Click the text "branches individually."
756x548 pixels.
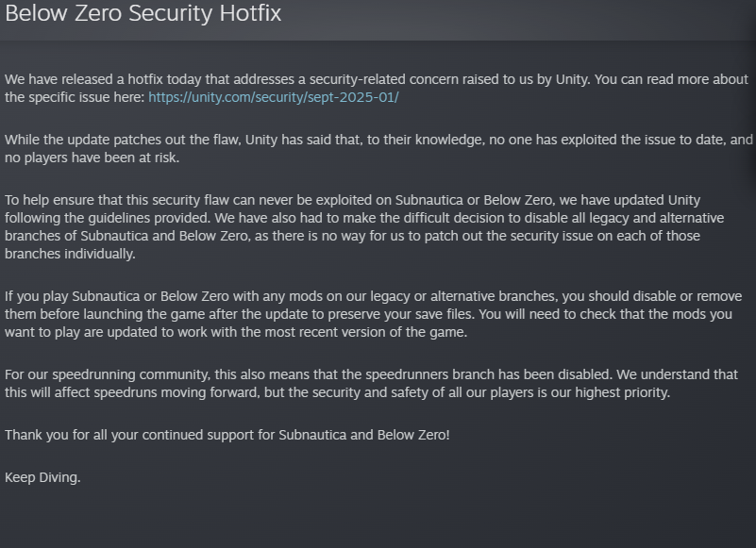70,254
